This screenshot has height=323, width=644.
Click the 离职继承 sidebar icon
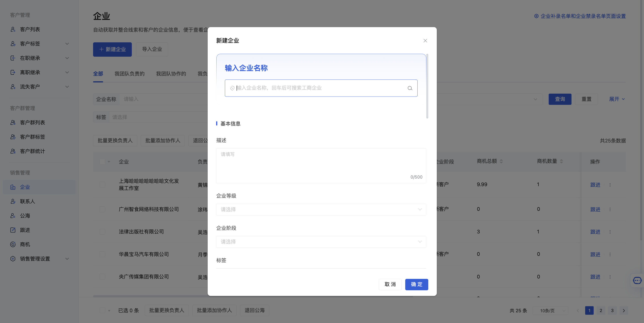[x=13, y=72]
